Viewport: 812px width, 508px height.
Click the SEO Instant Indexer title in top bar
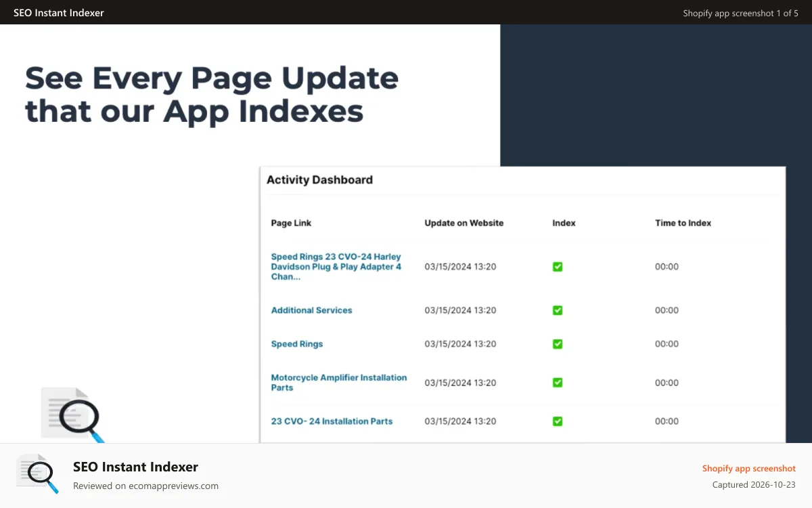[x=59, y=13]
